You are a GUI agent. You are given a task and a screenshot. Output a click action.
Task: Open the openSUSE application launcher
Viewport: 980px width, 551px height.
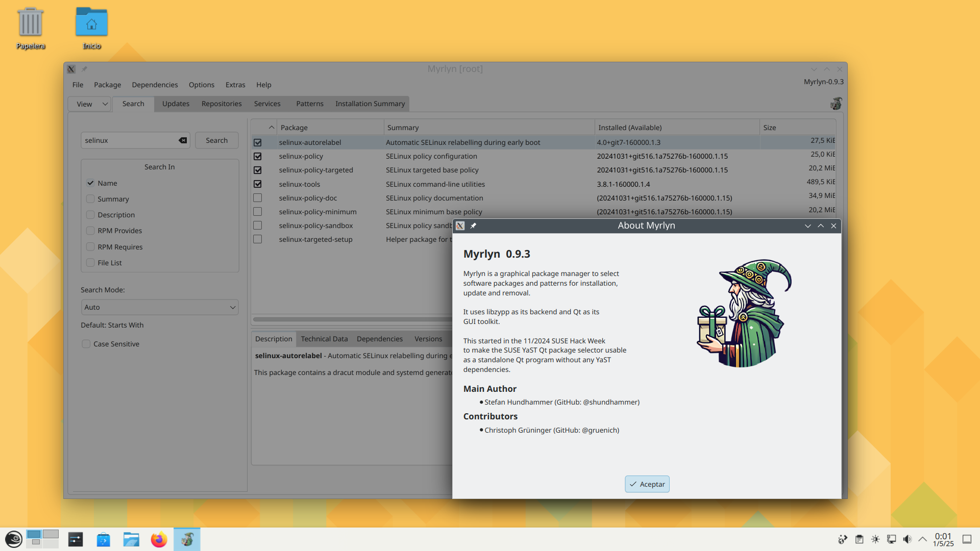tap(13, 539)
